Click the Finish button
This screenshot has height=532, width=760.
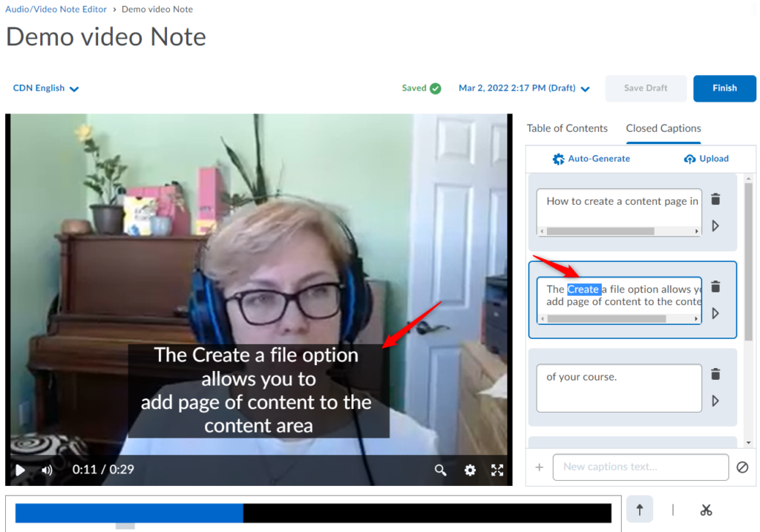724,88
